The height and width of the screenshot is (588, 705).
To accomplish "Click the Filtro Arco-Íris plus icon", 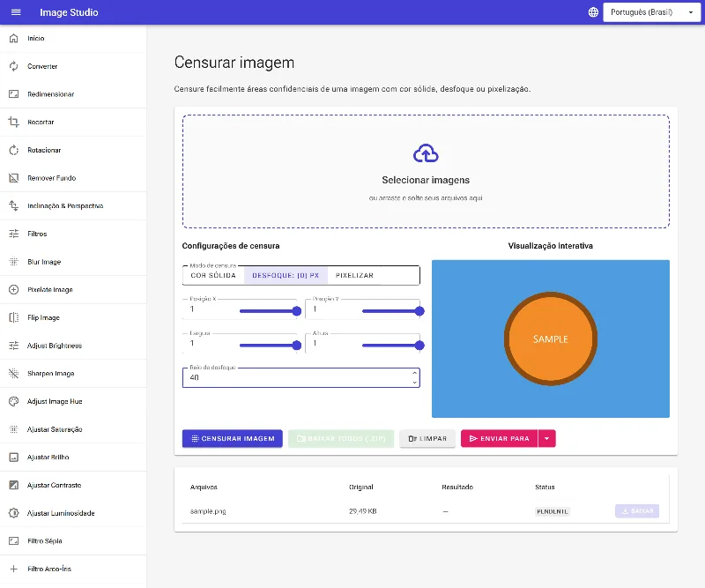I will tap(14, 569).
